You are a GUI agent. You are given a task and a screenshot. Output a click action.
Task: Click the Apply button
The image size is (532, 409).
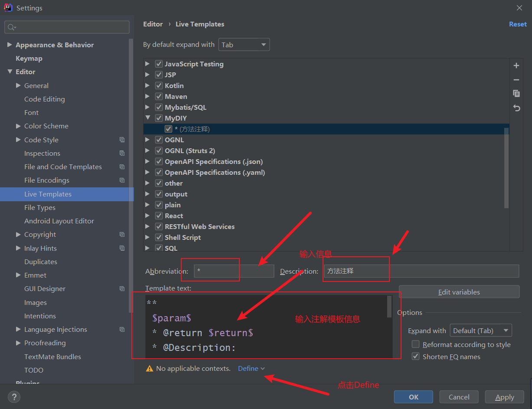[505, 397]
